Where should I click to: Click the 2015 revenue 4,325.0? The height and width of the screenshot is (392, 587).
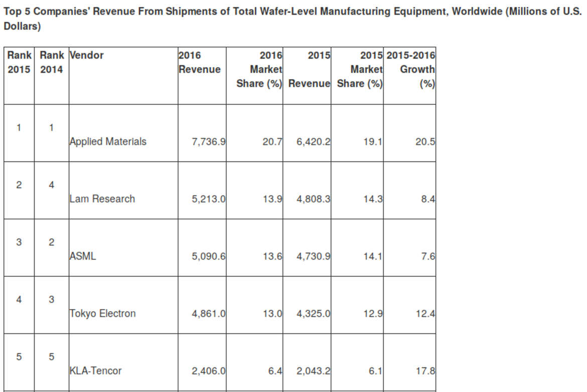[x=314, y=313]
